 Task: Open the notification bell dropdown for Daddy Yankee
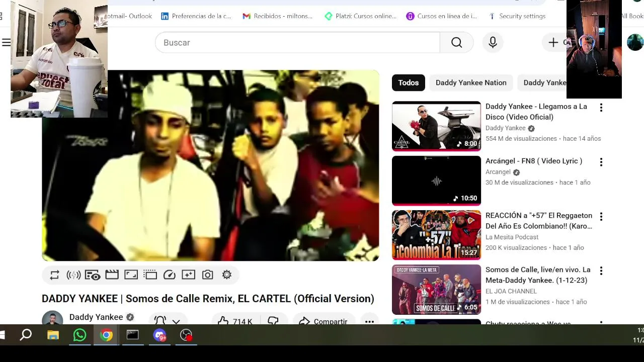[x=168, y=321]
